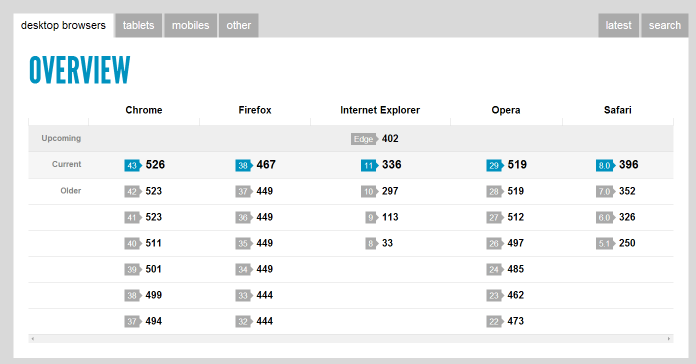Click the Internet Explorer column header
Viewport: 696px width, 364px height.
(380, 110)
